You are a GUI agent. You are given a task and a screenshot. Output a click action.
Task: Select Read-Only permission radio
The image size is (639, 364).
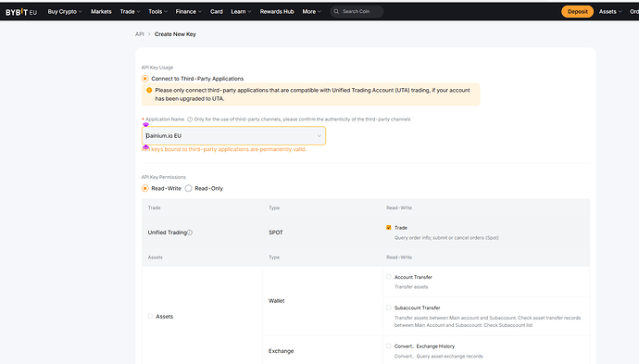(188, 188)
